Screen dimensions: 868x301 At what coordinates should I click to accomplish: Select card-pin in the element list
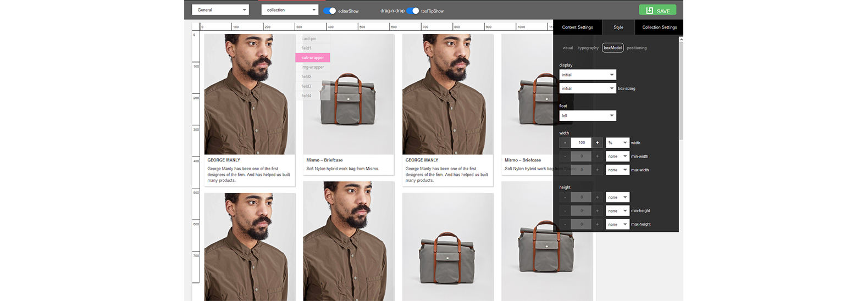(x=313, y=39)
